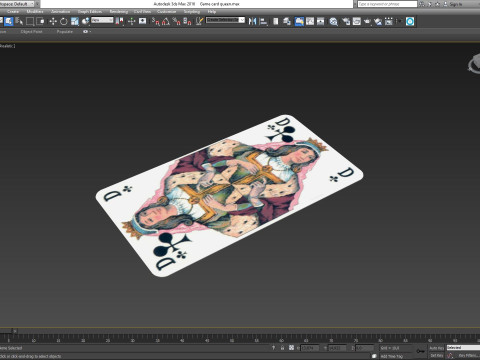The image size is (480, 360).
Task: Toggle Spinner Snap
Action: 187,21
